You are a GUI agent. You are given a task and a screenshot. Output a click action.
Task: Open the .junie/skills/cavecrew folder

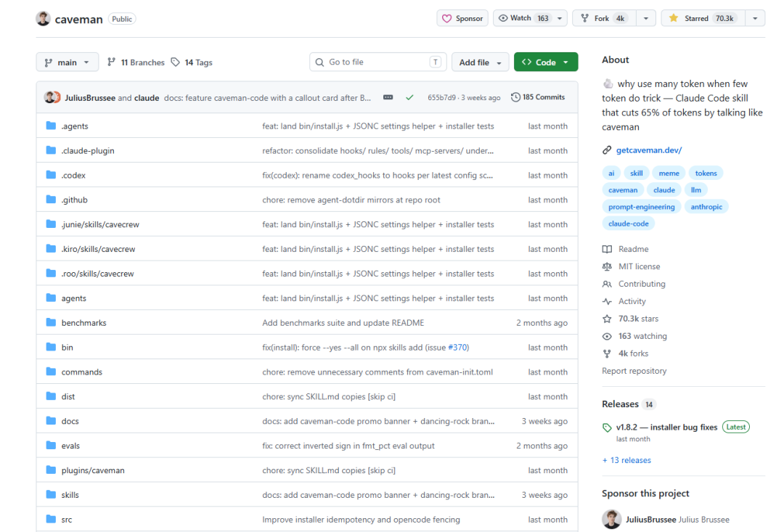click(100, 224)
